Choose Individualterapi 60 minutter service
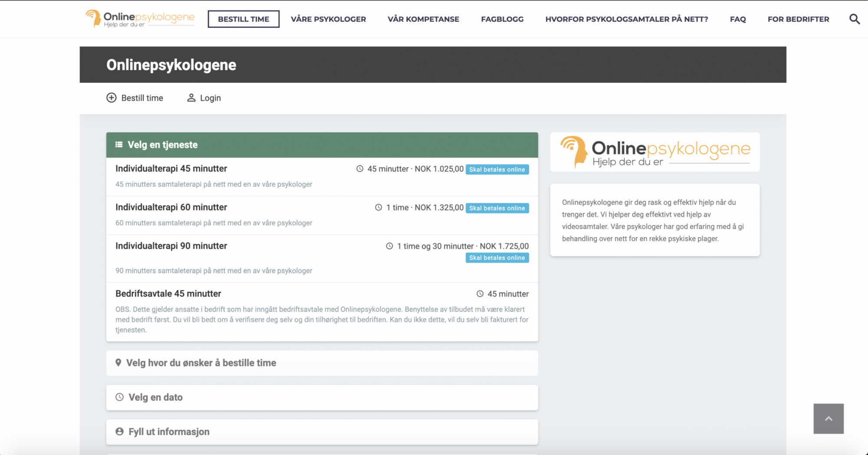This screenshot has height=455, width=868. tap(322, 215)
